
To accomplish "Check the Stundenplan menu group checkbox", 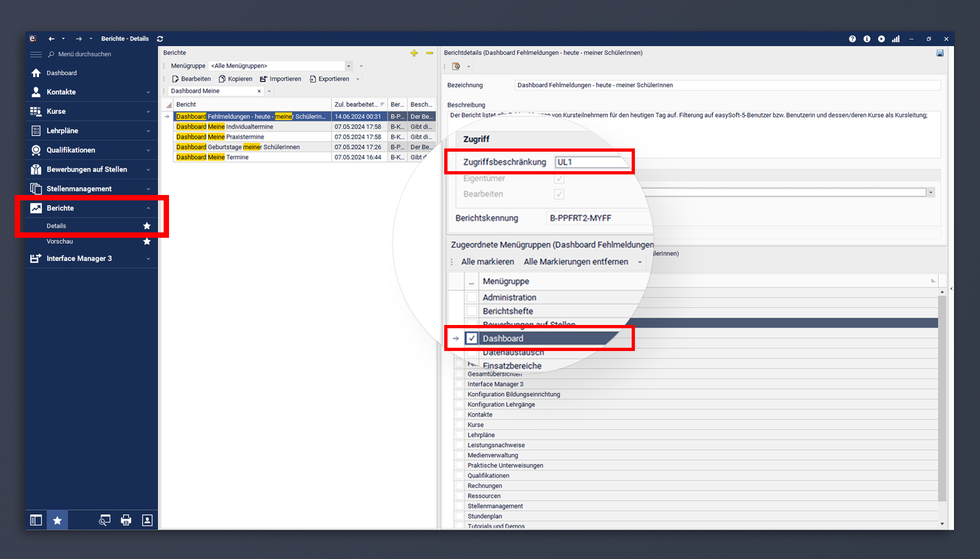I will [x=460, y=517].
